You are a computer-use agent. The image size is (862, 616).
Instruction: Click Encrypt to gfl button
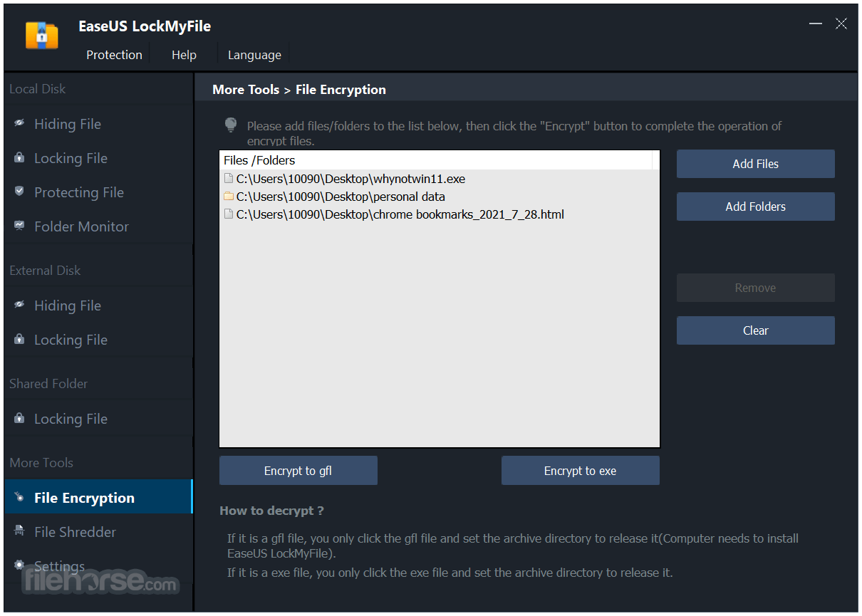[x=298, y=471]
